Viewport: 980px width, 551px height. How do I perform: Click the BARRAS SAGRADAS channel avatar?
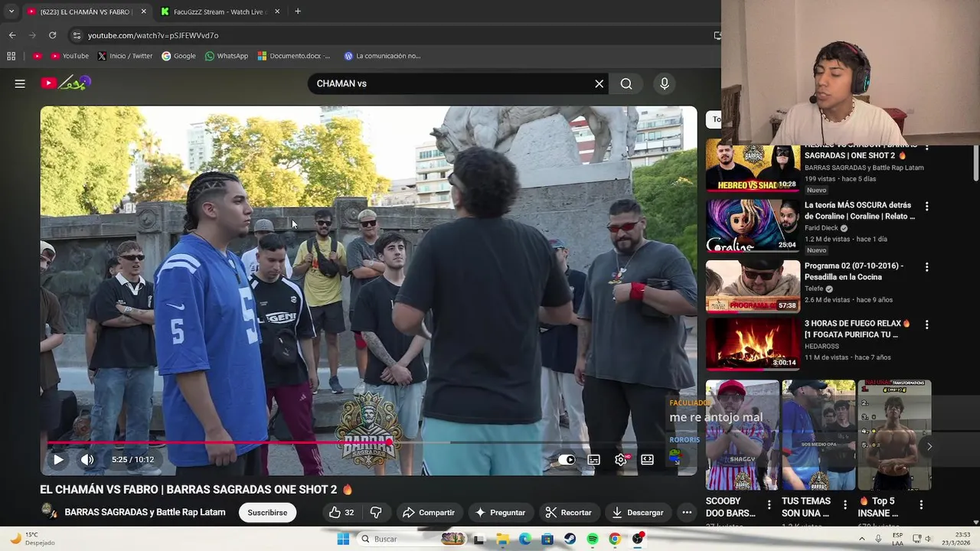click(49, 511)
